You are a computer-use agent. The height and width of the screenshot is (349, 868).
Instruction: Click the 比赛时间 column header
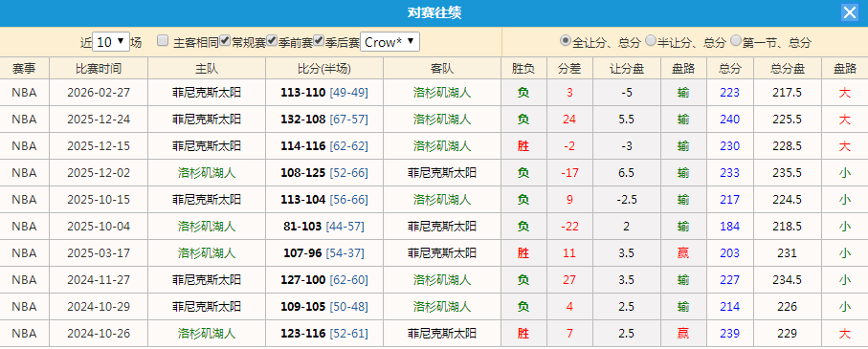tap(99, 69)
